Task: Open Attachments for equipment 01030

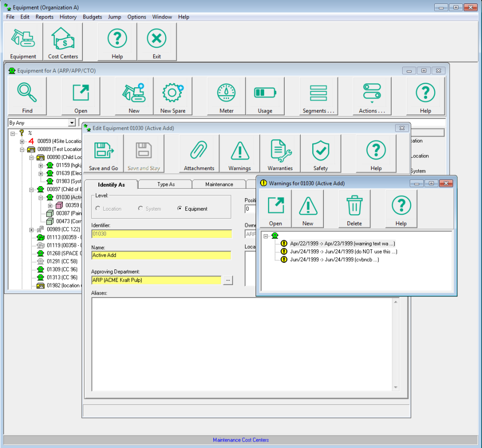Action: click(x=198, y=154)
